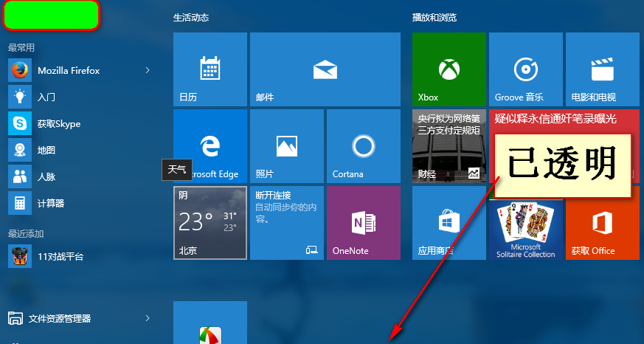
Task: Launch the Xbox tile
Action: coord(449,69)
